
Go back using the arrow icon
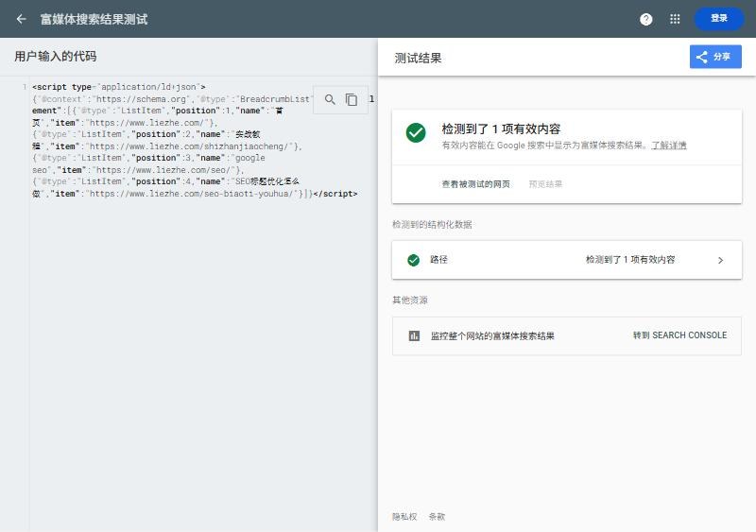pos(21,19)
